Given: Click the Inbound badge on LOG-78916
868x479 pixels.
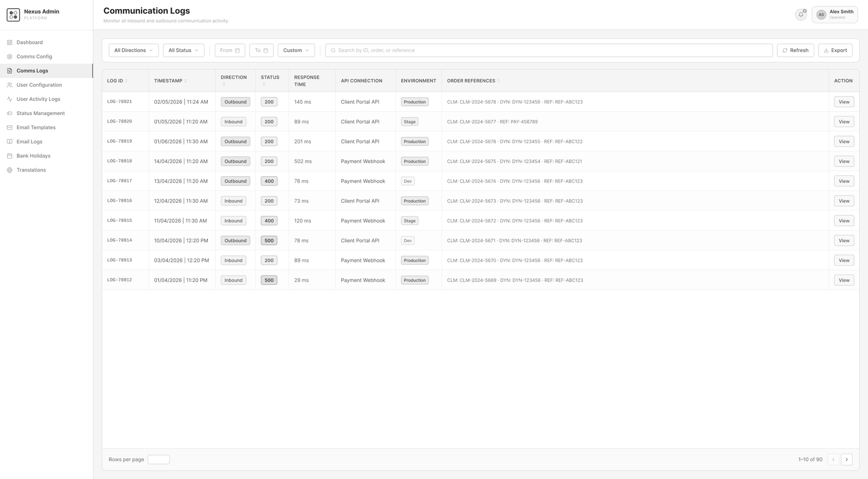Looking at the screenshot, I should 233,201.
